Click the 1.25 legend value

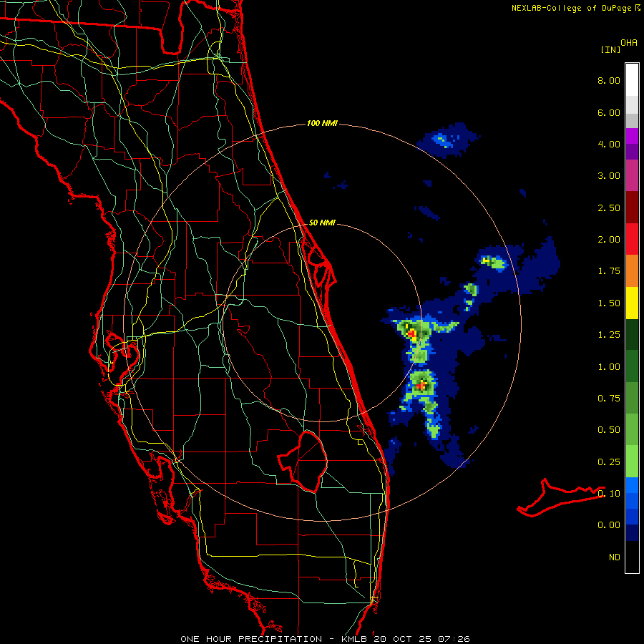[x=609, y=335]
